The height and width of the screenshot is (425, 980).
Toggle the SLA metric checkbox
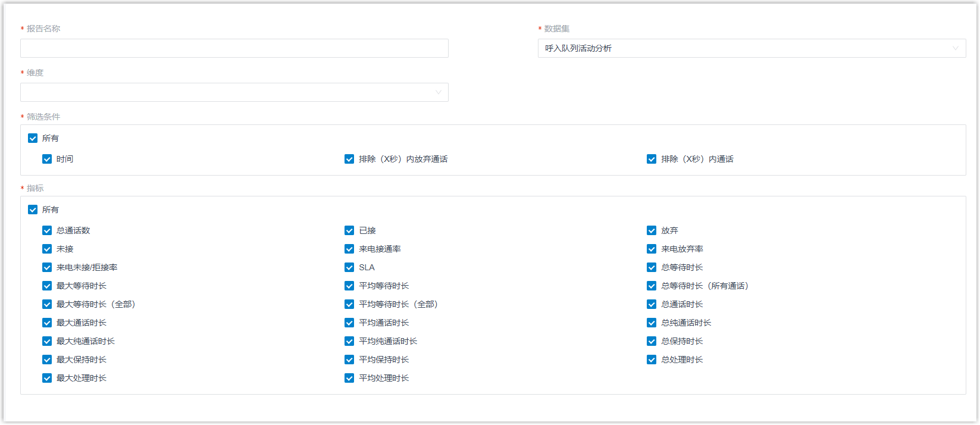pyautogui.click(x=349, y=267)
